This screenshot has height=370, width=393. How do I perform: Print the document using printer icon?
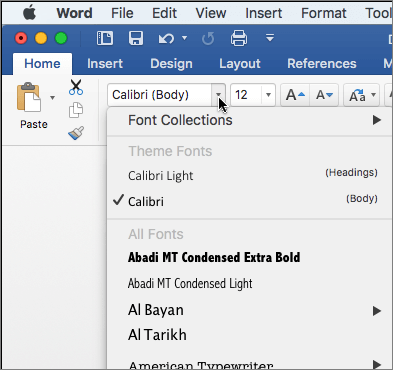(x=239, y=38)
